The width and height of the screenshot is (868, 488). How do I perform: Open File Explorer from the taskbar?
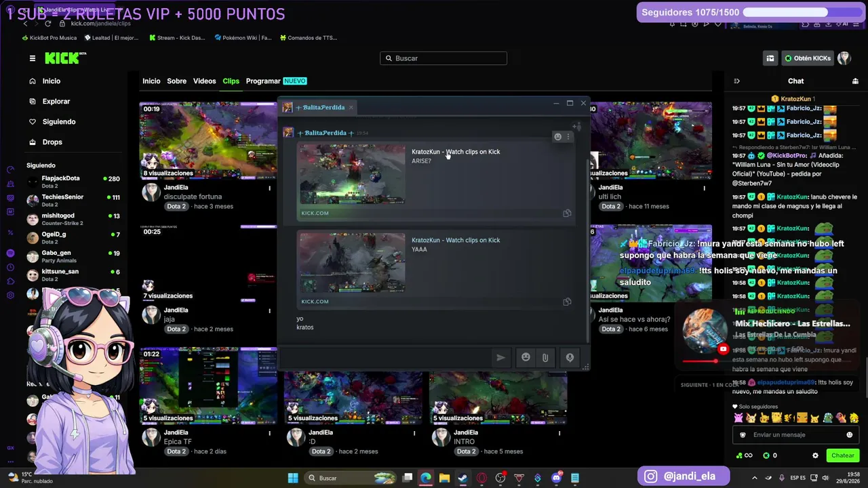coord(444,478)
